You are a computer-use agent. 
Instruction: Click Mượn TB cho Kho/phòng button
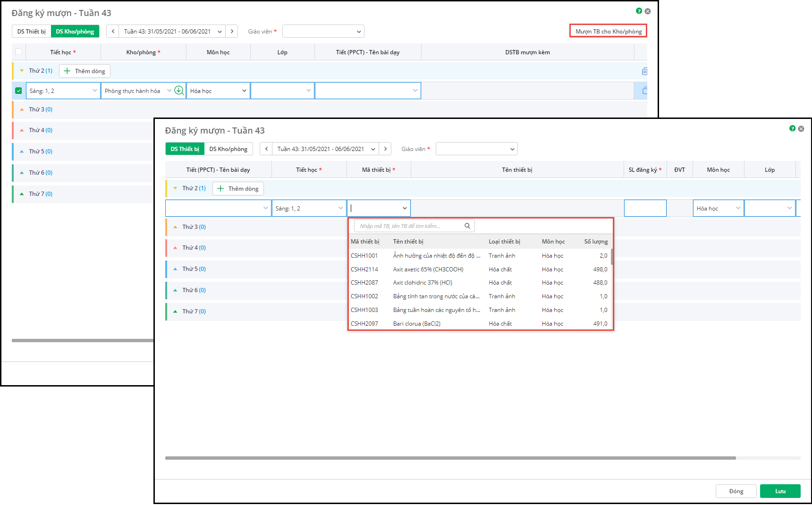(x=608, y=31)
